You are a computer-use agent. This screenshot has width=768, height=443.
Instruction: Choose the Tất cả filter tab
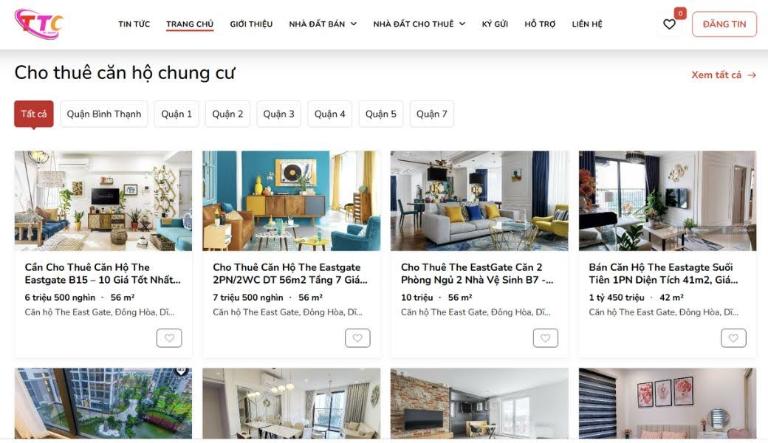[34, 114]
